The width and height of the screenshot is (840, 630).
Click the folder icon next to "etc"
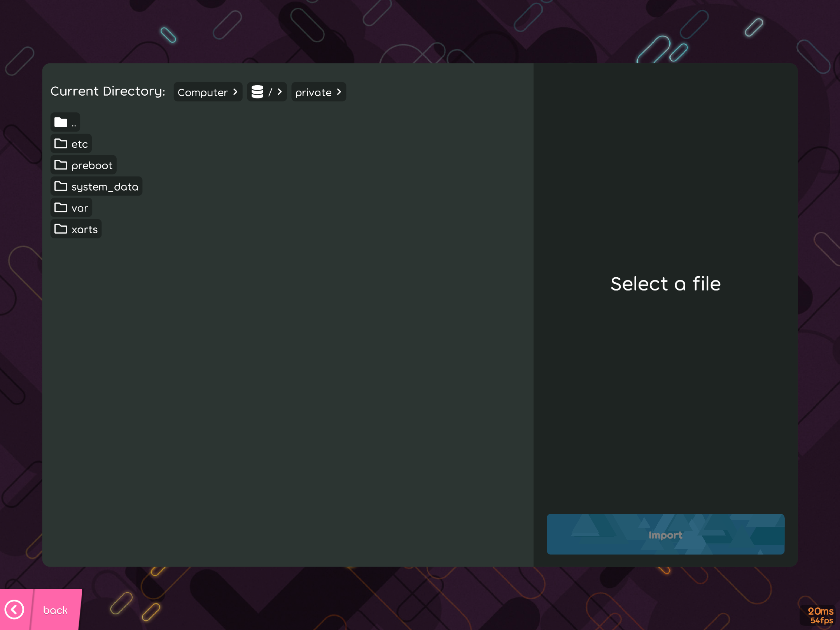tap(61, 143)
